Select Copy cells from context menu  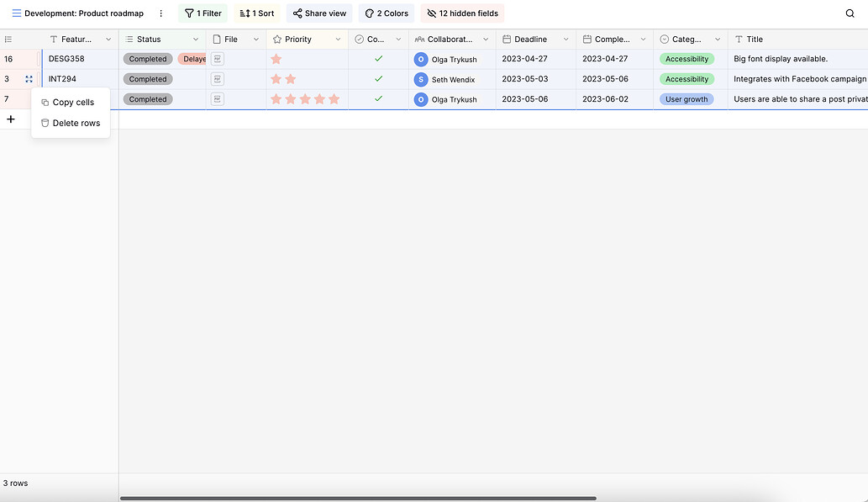coord(71,101)
